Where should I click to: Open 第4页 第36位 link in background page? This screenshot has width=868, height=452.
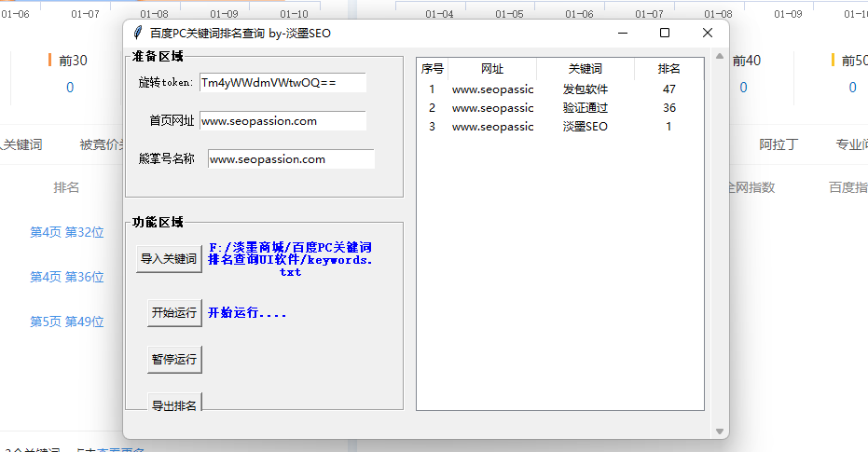(67, 277)
